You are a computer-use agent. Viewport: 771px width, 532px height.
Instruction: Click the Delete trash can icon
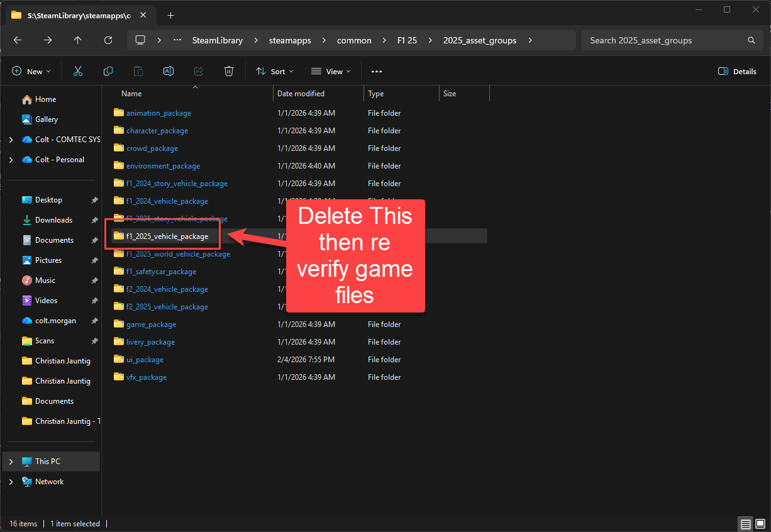pos(229,71)
